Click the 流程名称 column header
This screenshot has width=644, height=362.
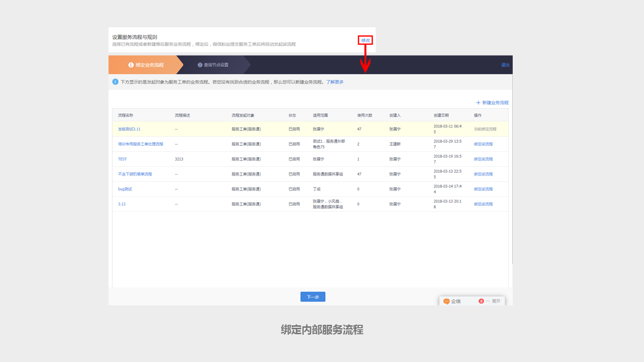click(x=126, y=115)
